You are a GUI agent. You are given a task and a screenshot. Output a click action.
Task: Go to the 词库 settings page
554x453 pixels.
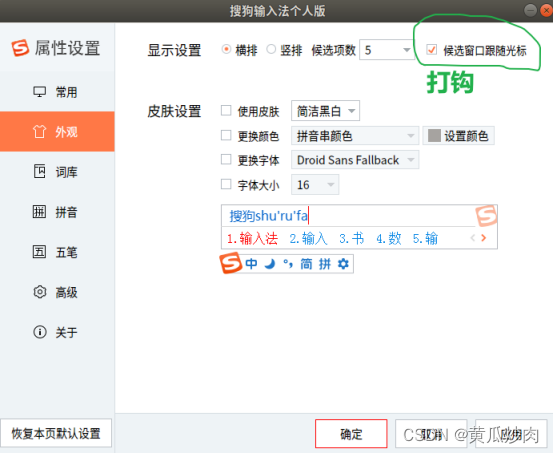click(57, 172)
